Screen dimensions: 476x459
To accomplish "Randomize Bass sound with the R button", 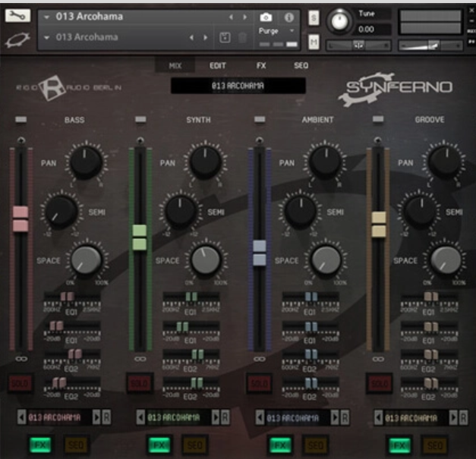I will coord(106,417).
